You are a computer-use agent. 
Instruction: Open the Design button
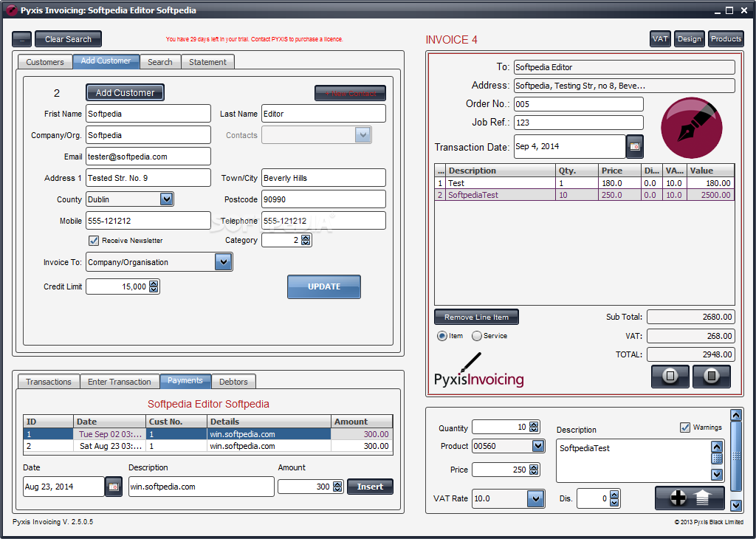coord(690,39)
